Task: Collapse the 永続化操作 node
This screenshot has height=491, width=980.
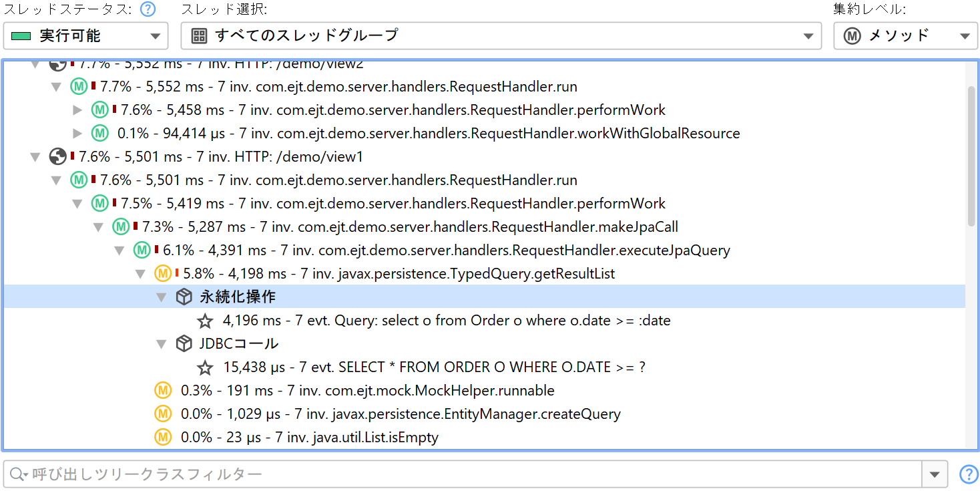Action: pos(161,298)
